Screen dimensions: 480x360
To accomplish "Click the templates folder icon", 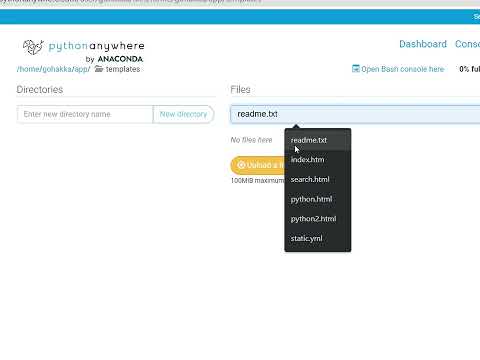I will (x=99, y=69).
